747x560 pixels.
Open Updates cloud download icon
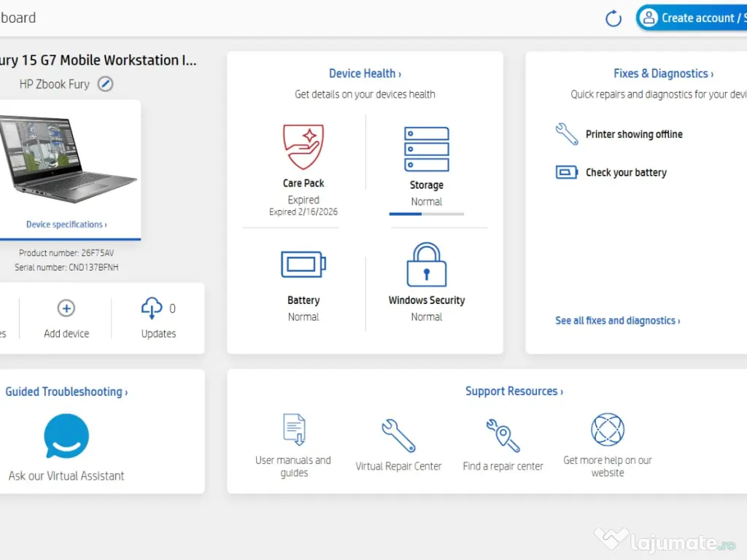coord(152,308)
